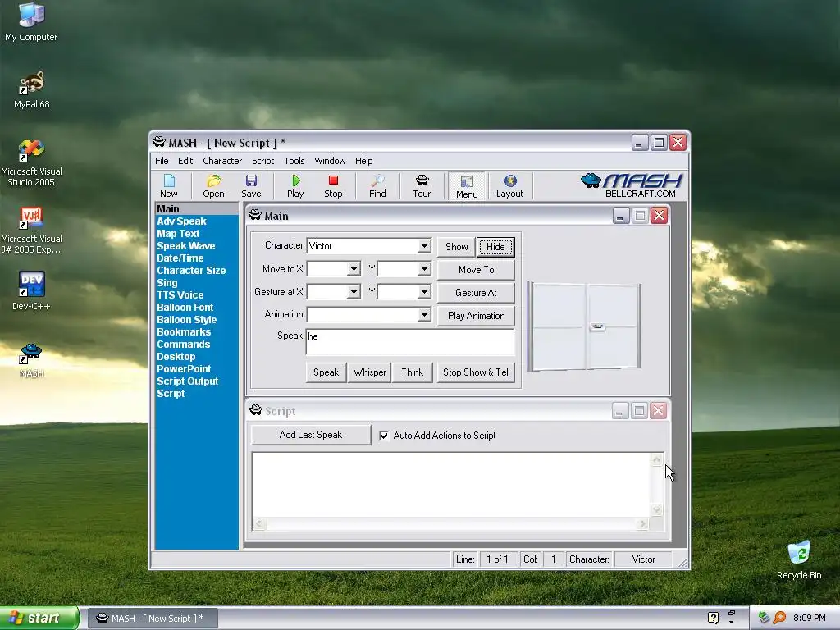Click the 8:09 PM taskbar clock

tap(810, 619)
